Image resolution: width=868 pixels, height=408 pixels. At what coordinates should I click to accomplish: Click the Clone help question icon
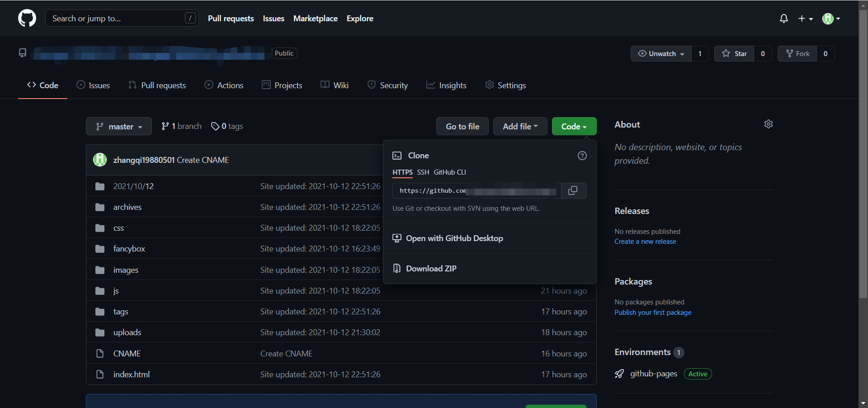(582, 156)
